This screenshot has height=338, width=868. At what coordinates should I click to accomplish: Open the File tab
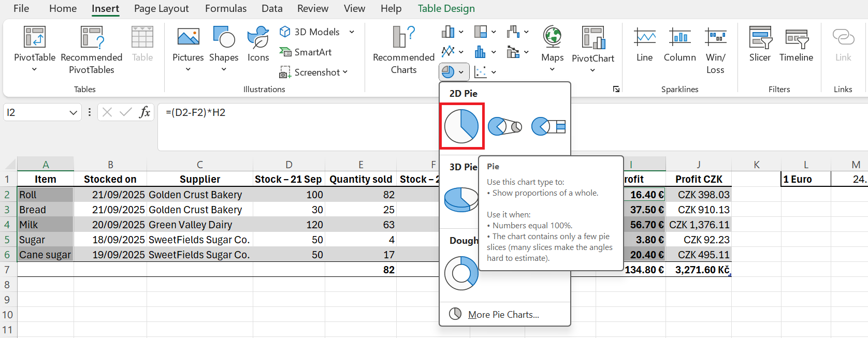(21, 8)
